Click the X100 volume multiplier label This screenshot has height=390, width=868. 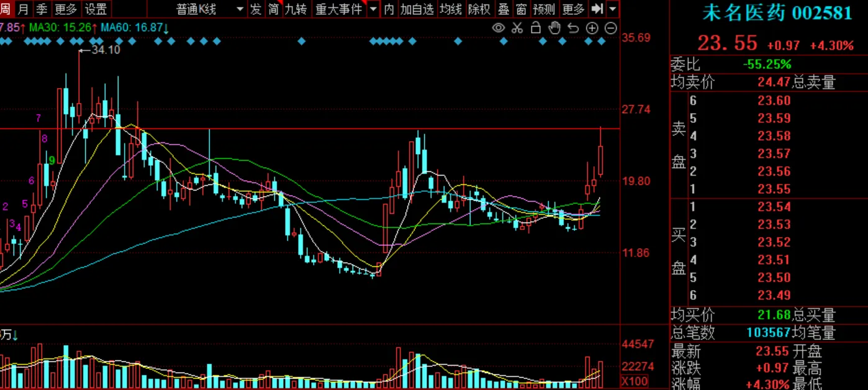(636, 381)
